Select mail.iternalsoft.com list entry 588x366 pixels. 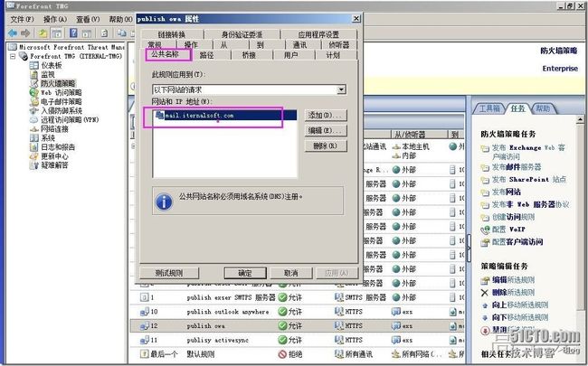[226, 116]
